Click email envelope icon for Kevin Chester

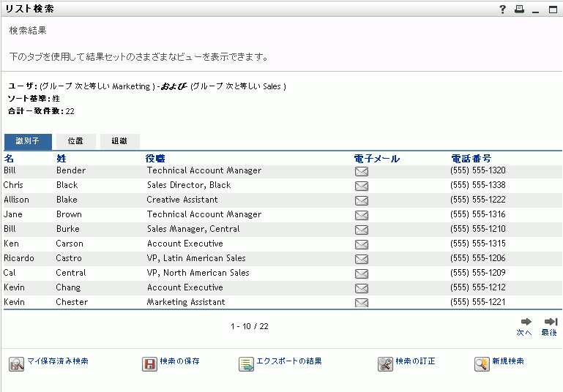(362, 303)
